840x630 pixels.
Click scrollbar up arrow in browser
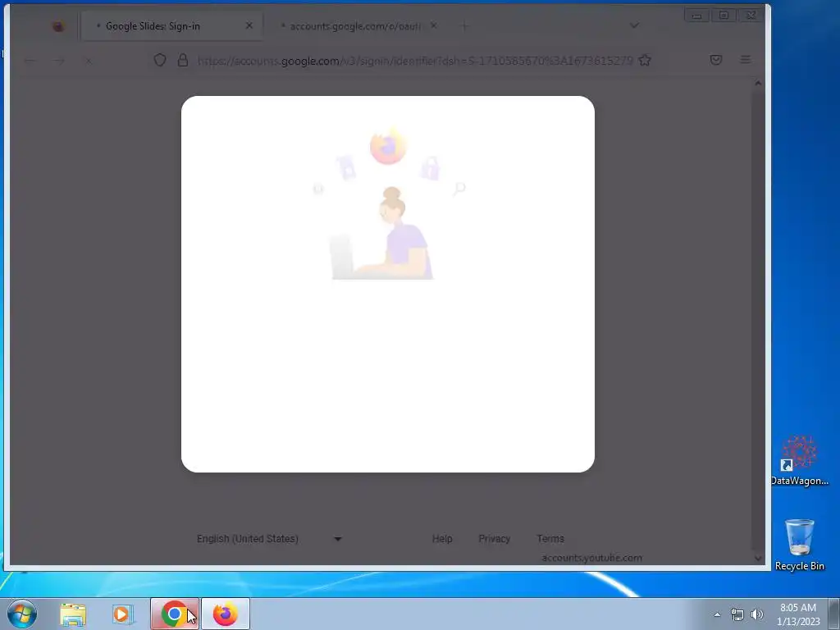(x=757, y=83)
